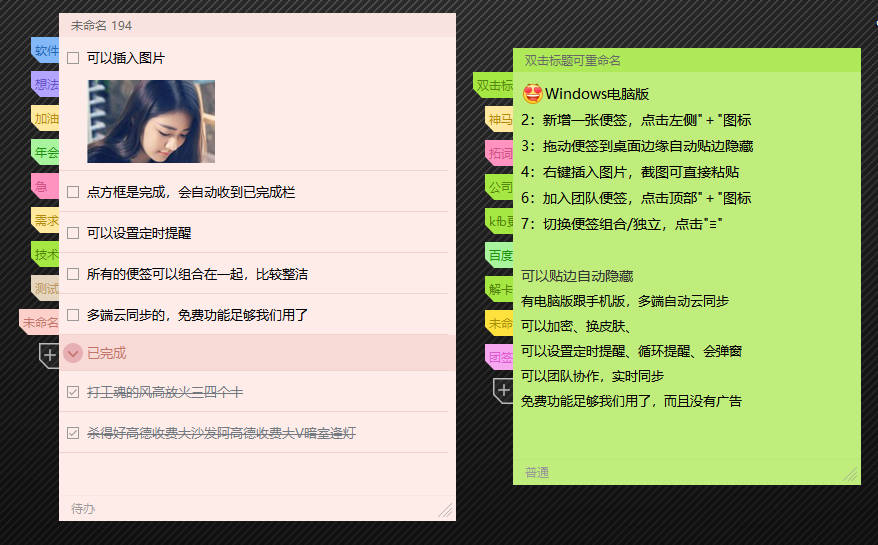Click the green note resize grip corner

[851, 474]
